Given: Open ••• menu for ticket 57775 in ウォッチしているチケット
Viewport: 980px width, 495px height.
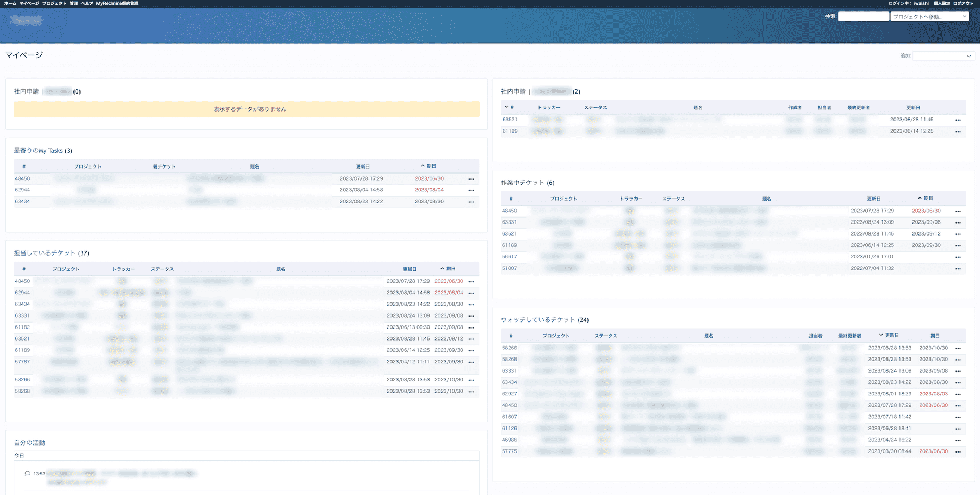Looking at the screenshot, I should 958,452.
